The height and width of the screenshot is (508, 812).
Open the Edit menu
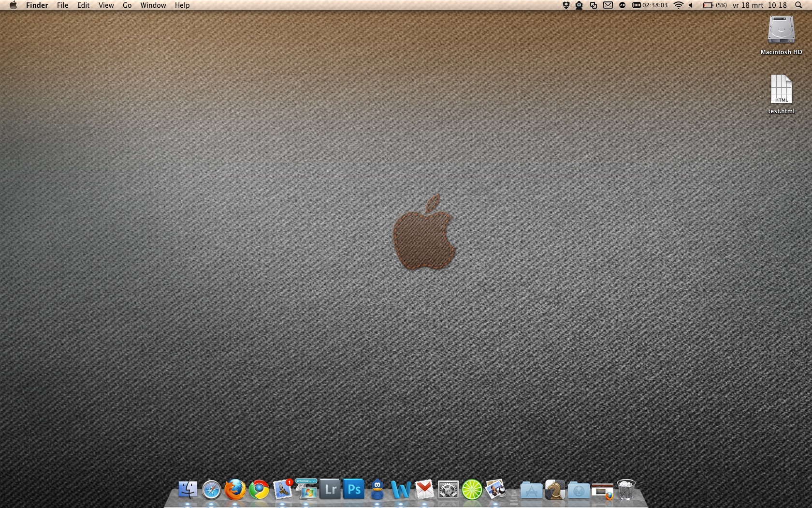coord(83,5)
